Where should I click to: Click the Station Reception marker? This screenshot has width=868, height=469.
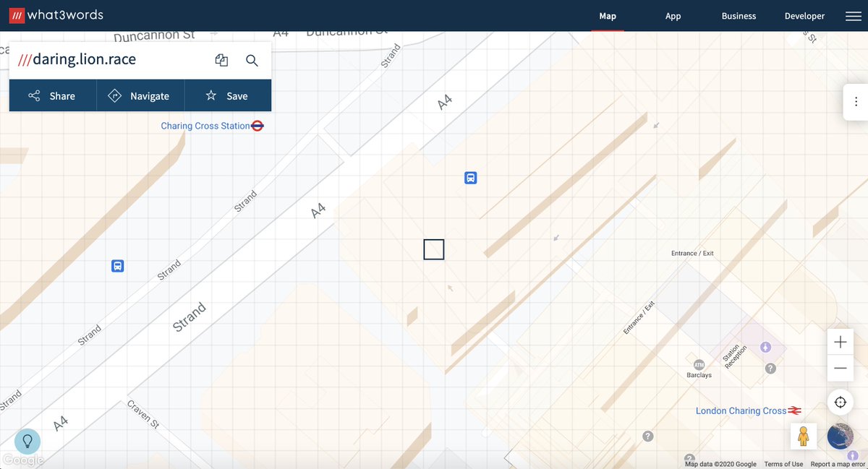[x=765, y=348]
